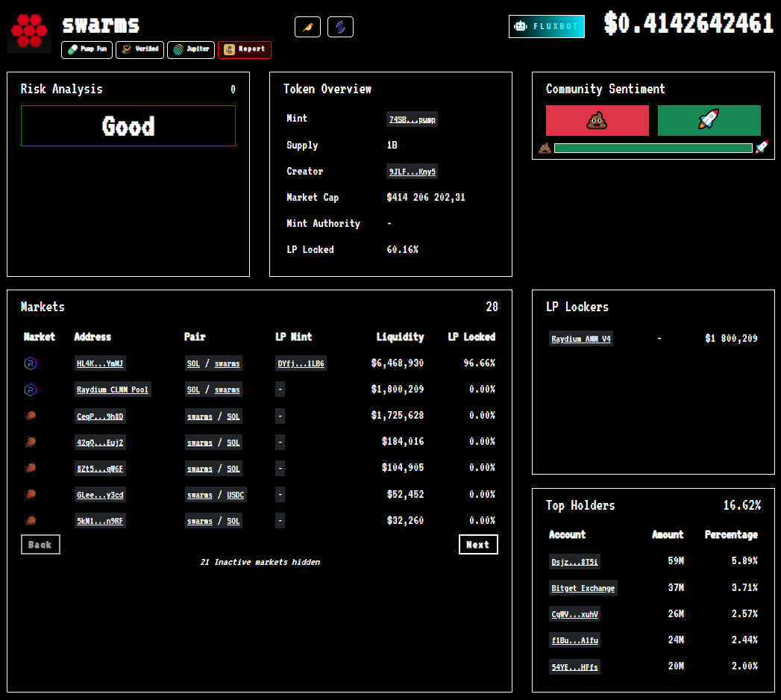The width and height of the screenshot is (781, 700).
Task: Click the $0.4142642461 price text
Action: click(x=689, y=23)
